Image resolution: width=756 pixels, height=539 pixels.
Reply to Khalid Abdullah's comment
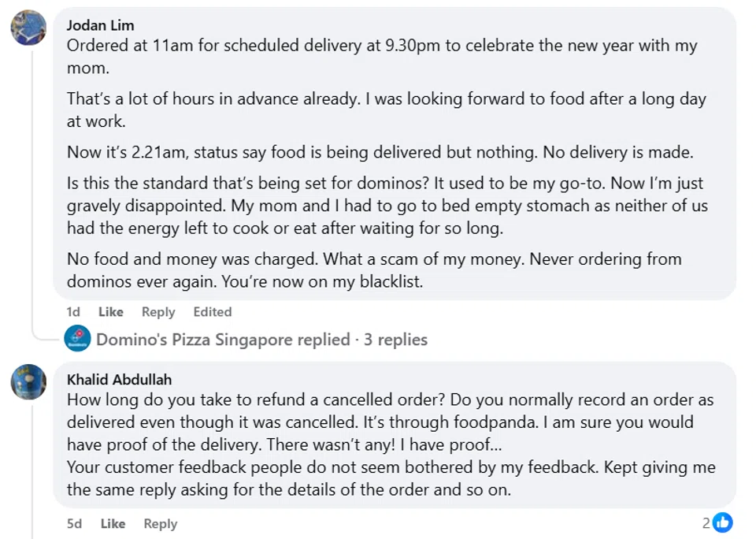(160, 524)
